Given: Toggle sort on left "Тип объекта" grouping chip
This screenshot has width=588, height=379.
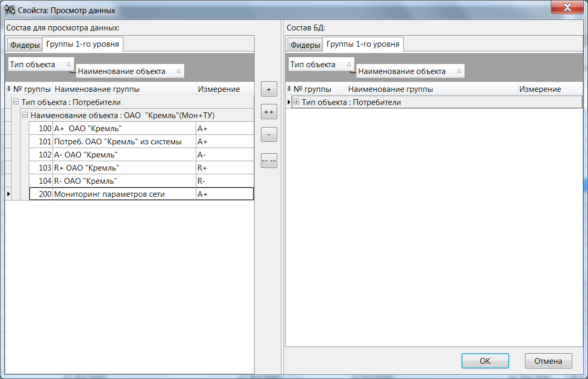Looking at the screenshot, I should pos(41,65).
